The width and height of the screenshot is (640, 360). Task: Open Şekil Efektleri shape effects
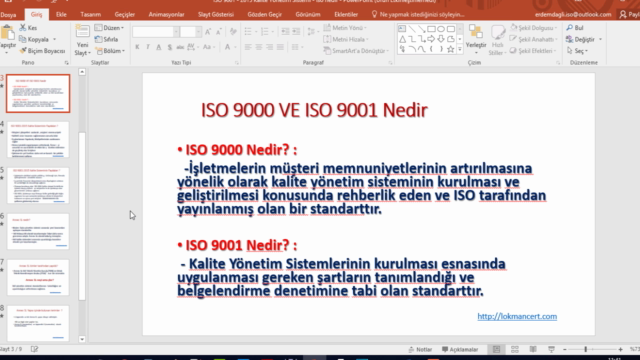pos(533,51)
